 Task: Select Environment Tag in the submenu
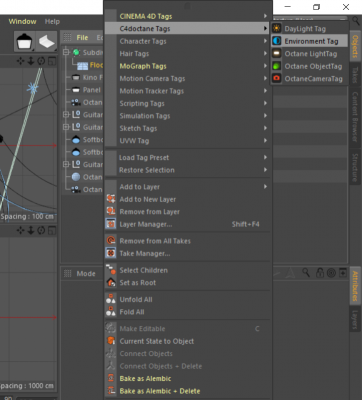(310, 41)
